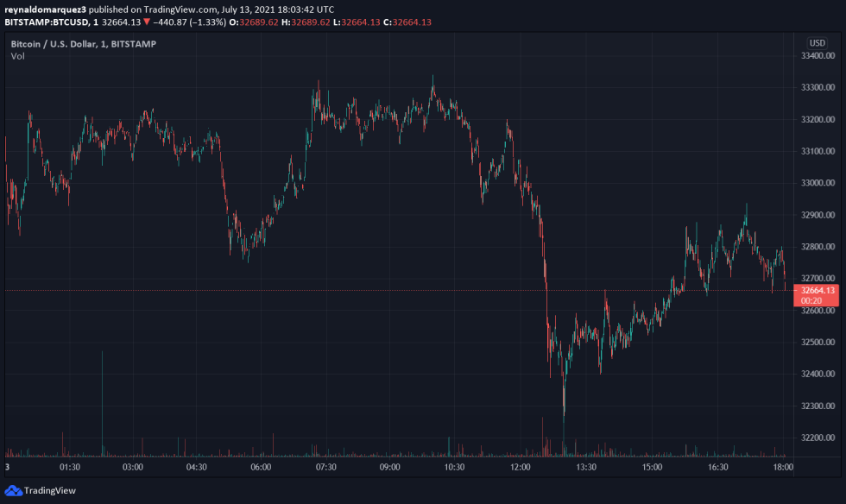Screen dimensions: 846x504
Task: Click the TradingView cloud logo icon
Action: click(x=13, y=490)
